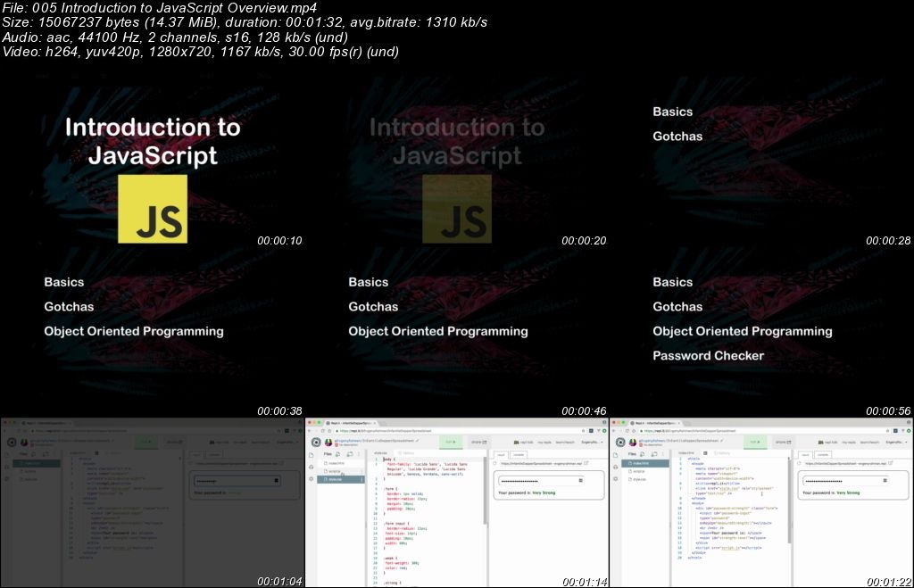Click the password input in the 00:01:14 preview
This screenshot has height=588, width=914.
coord(542,481)
